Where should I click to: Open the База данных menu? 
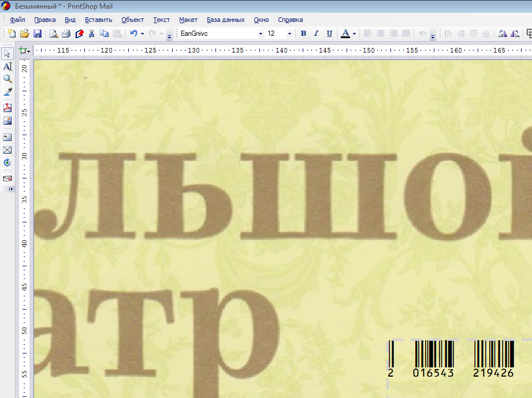(226, 20)
